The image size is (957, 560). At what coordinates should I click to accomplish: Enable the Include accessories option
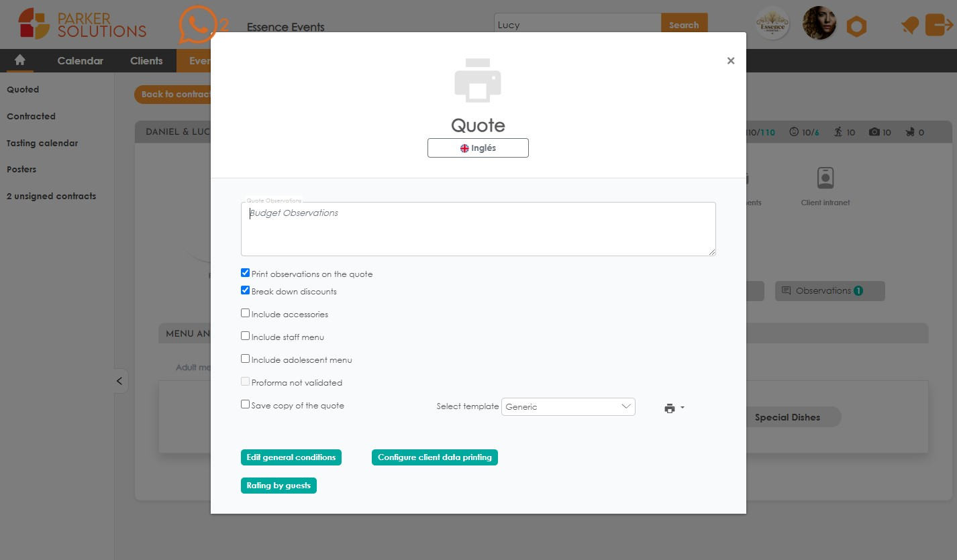point(245,313)
